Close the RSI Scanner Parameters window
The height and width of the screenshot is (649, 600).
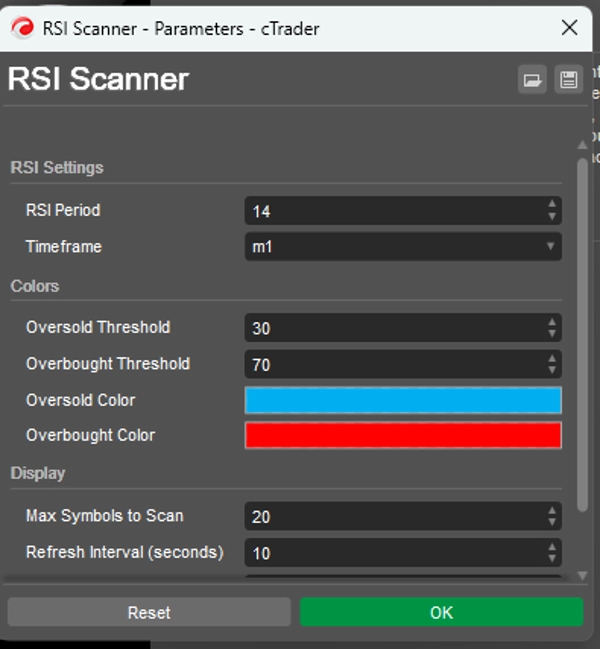569,28
